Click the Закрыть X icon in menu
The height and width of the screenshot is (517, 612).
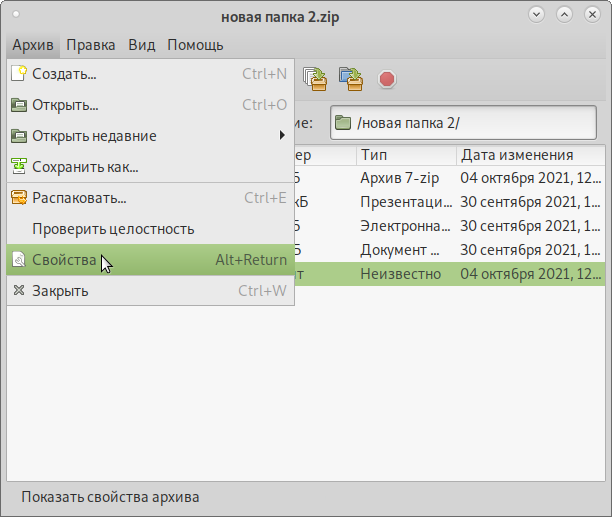[19, 291]
